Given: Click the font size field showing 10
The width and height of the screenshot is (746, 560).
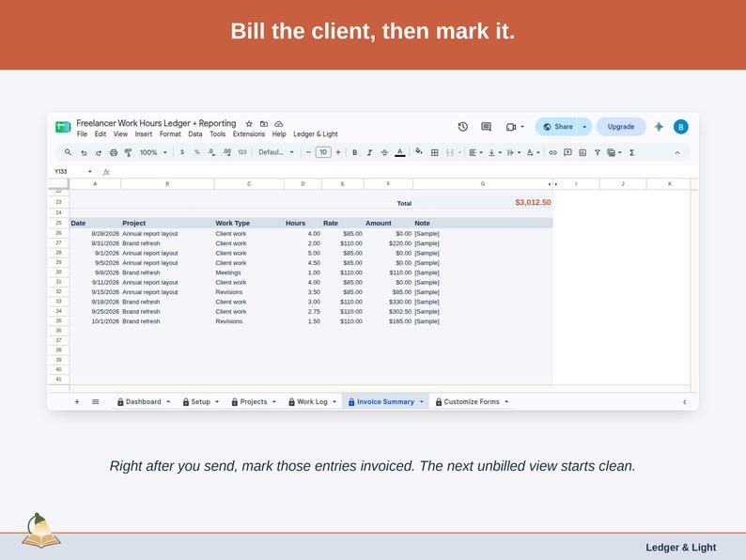Looking at the screenshot, I should pyautogui.click(x=323, y=152).
